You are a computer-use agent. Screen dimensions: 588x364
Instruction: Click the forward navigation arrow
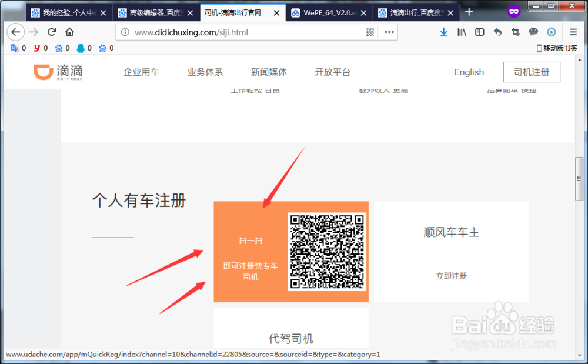(34, 32)
